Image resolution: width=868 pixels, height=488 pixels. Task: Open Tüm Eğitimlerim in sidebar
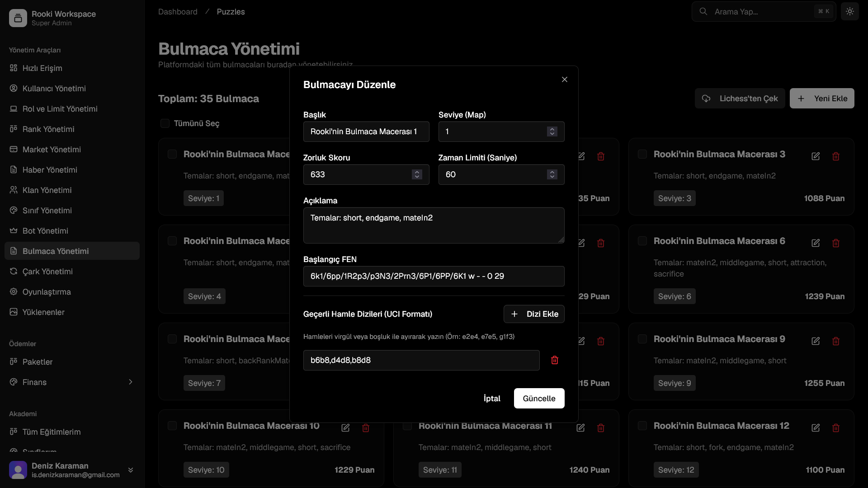point(72,432)
